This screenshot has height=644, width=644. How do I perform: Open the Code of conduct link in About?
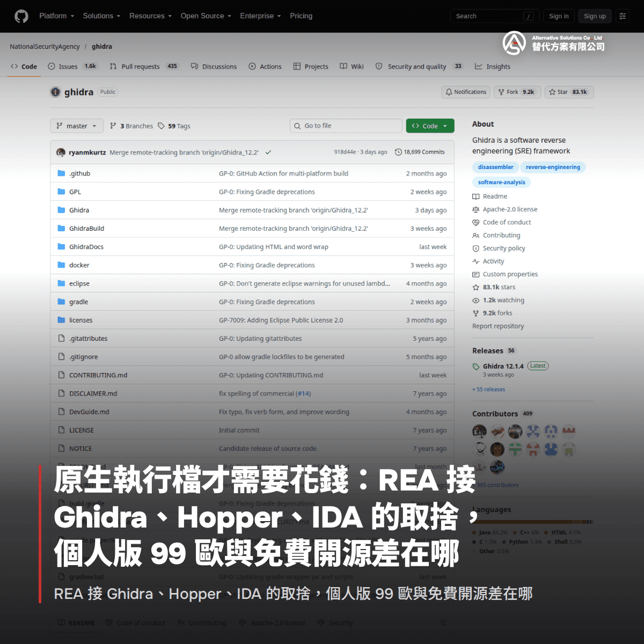click(501, 222)
